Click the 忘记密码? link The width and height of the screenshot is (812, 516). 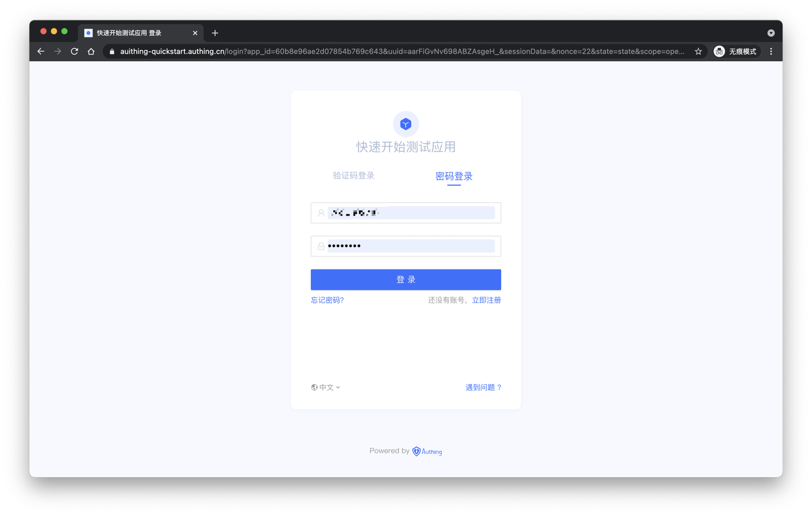327,300
